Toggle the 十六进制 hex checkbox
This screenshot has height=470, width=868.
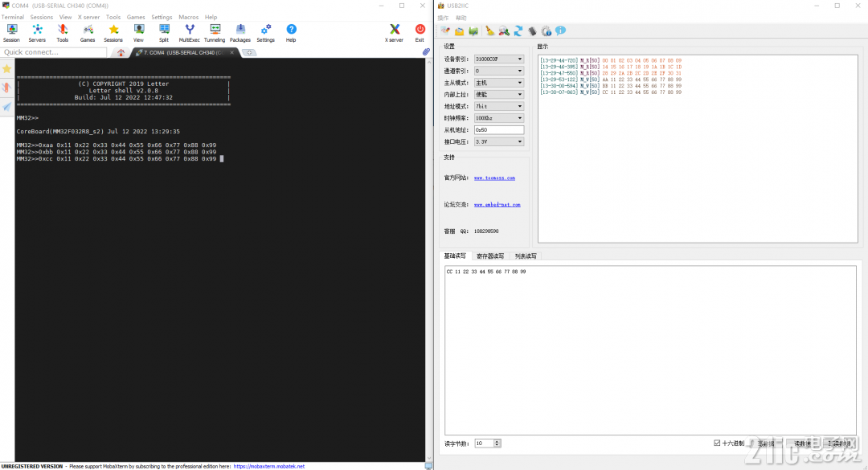(717, 443)
